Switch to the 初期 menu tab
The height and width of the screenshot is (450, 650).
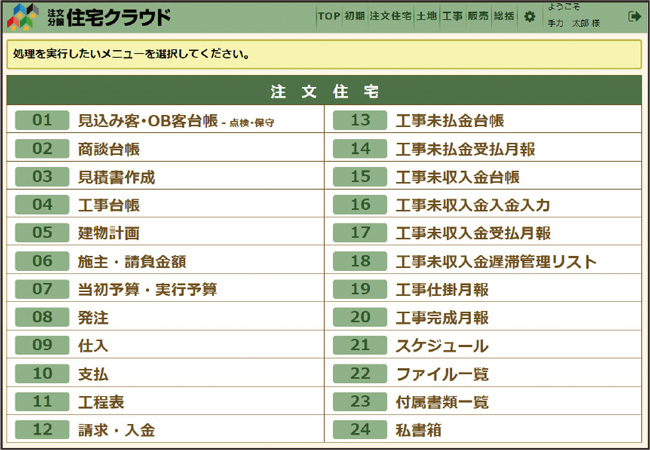coord(354,16)
